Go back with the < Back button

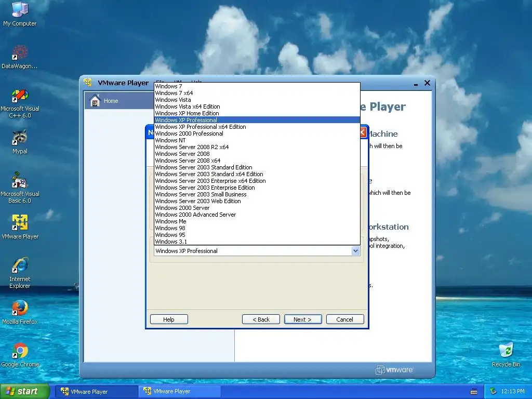coord(261,320)
